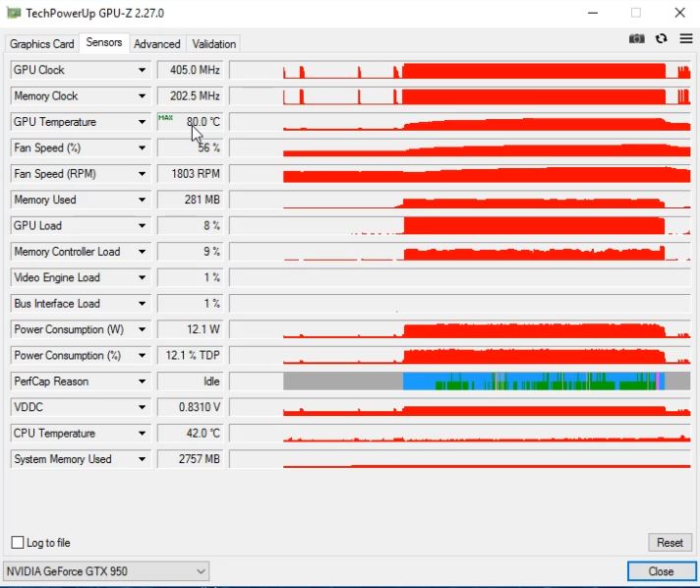Click the 80.0 °C GPU Temperature value
The width and height of the screenshot is (700, 588).
point(190,122)
